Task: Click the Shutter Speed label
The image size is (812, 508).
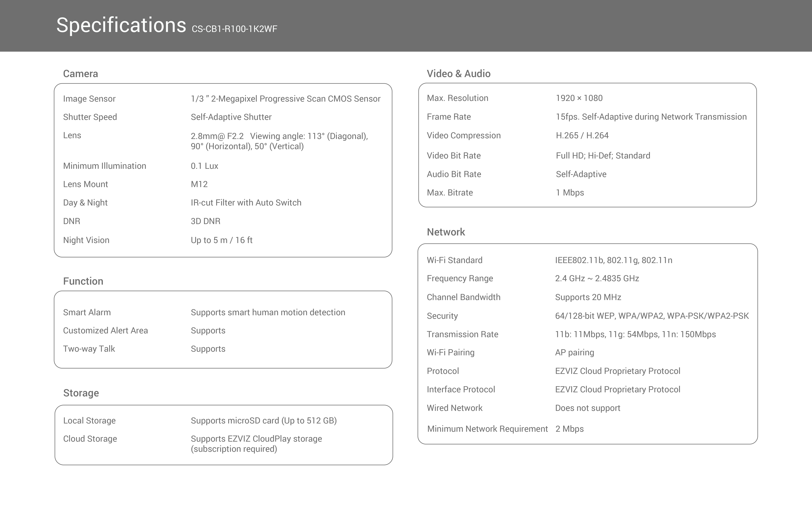Action: tap(90, 117)
